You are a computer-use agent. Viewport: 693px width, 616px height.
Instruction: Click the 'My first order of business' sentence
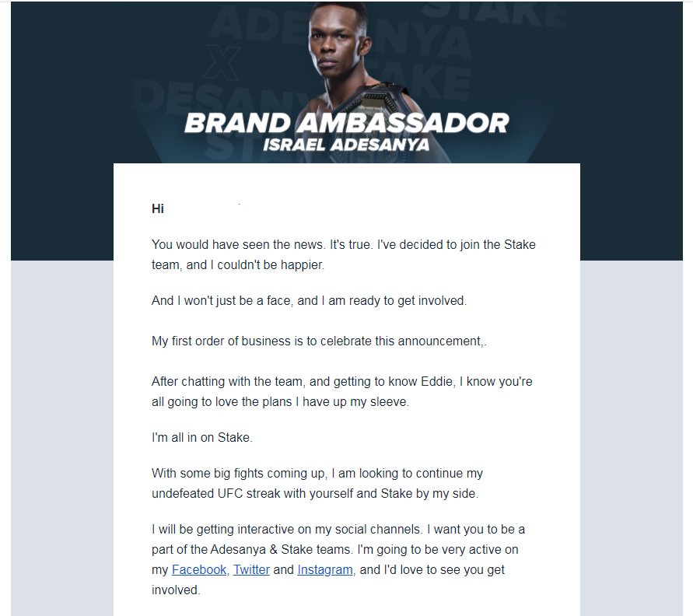319,341
